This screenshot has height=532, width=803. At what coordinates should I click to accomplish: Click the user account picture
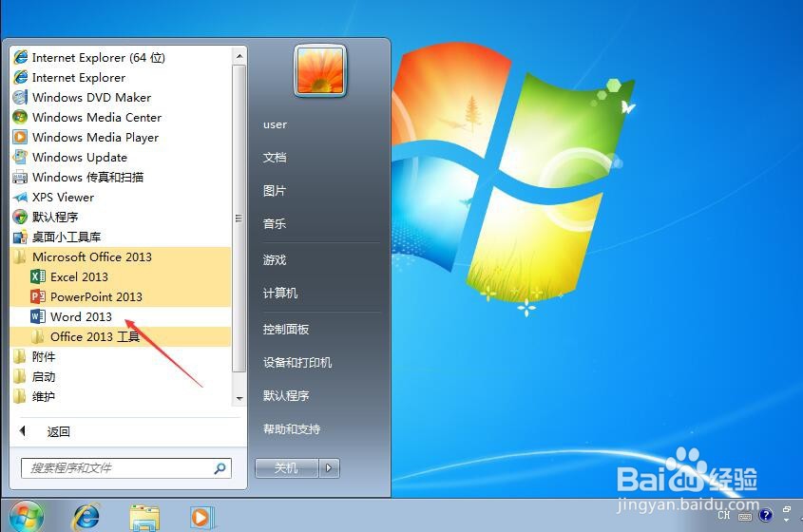point(320,70)
